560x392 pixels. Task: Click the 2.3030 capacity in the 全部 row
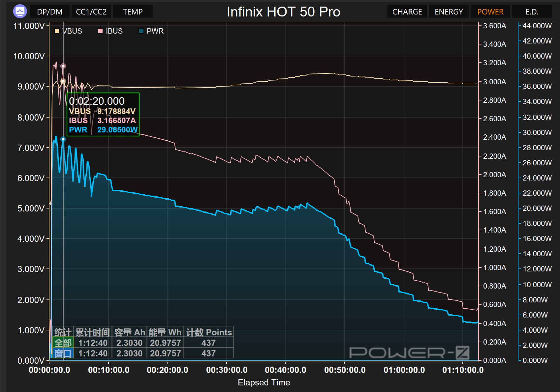click(129, 343)
